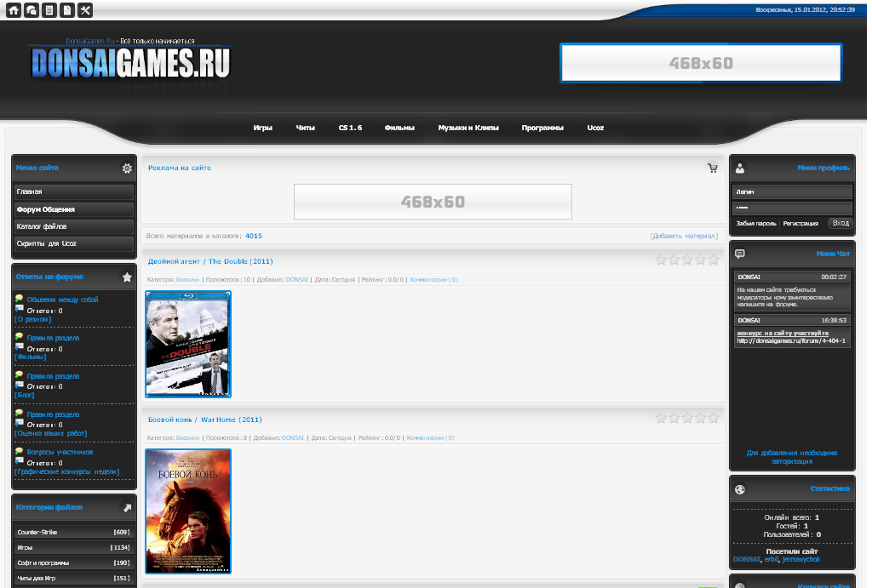Click the 468x60 banner under Реклама на сайте
This screenshot has height=588, width=872.
tap(433, 202)
